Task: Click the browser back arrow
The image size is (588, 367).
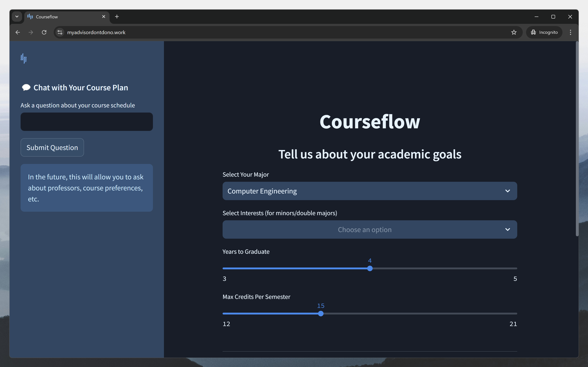Action: (18, 32)
